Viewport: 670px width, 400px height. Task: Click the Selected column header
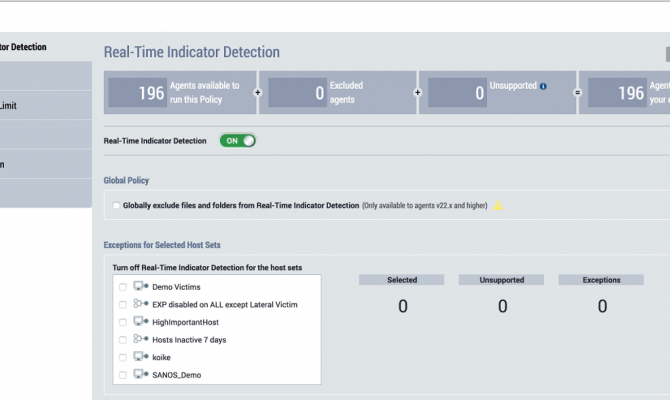[x=402, y=280]
